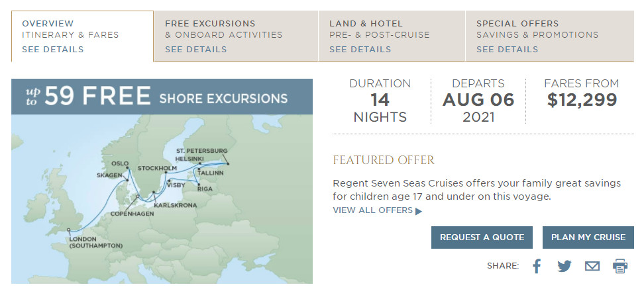Click the 59 Free Shore Excursions banner
This screenshot has width=644, height=299.
point(162,98)
